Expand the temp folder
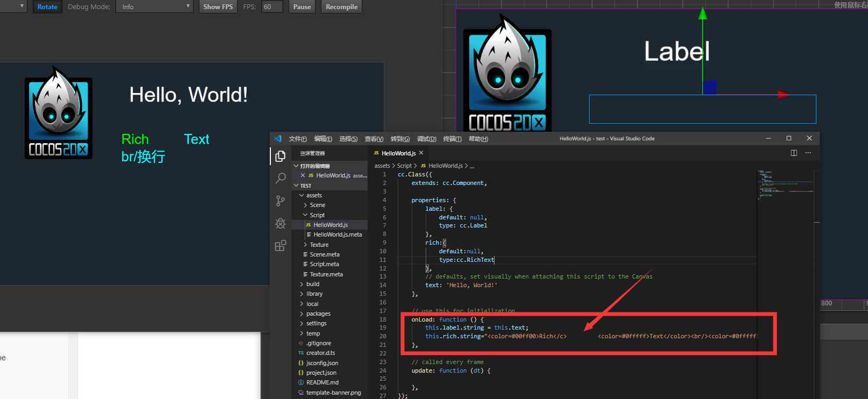The width and height of the screenshot is (868, 399). tap(302, 333)
